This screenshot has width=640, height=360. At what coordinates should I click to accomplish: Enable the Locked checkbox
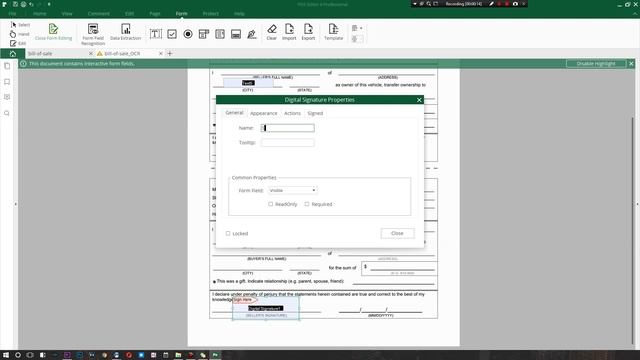[x=228, y=233]
